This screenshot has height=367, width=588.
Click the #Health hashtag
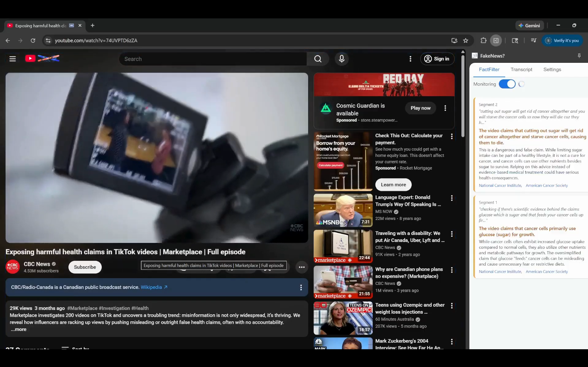(140, 308)
